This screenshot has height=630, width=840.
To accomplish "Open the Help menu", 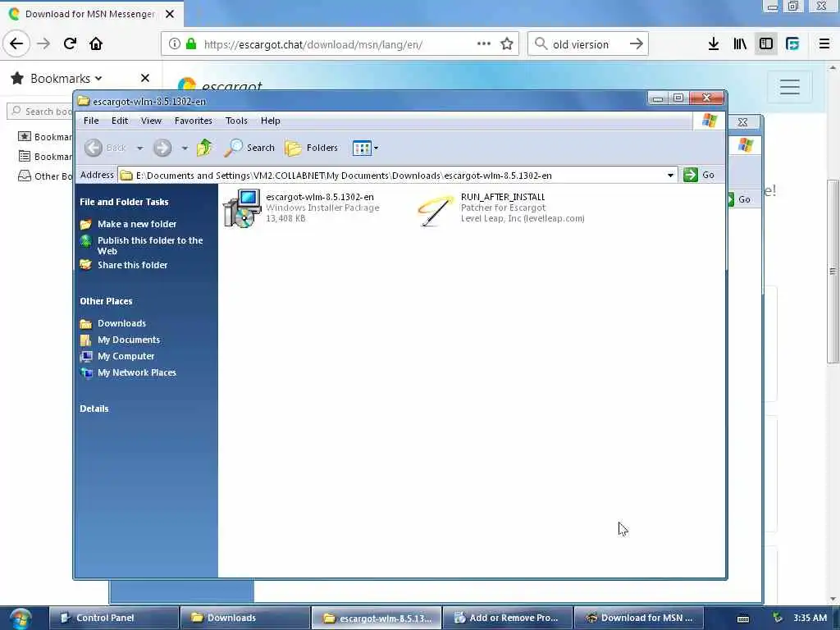I will pyautogui.click(x=271, y=121).
